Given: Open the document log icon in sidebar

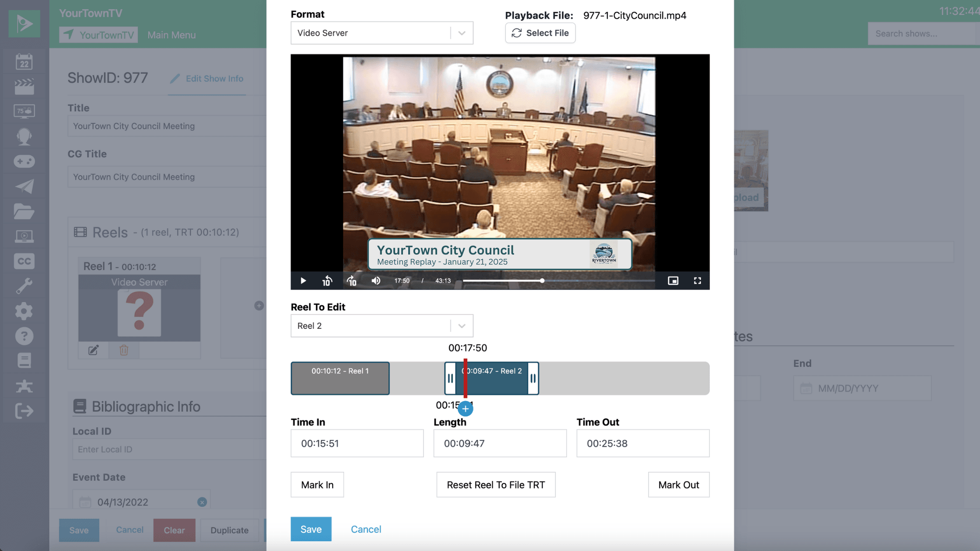Looking at the screenshot, I should tap(24, 361).
